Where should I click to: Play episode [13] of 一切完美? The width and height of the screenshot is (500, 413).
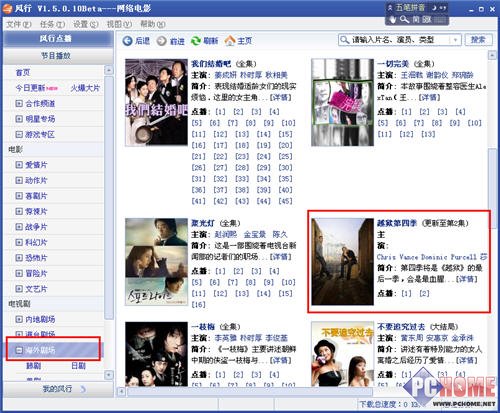click(428, 134)
